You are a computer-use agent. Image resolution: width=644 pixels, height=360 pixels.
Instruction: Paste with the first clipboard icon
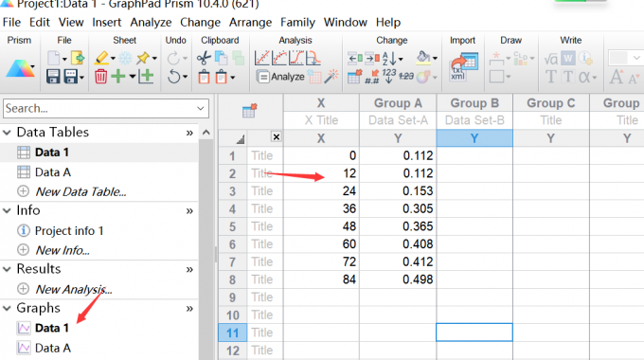[205, 77]
